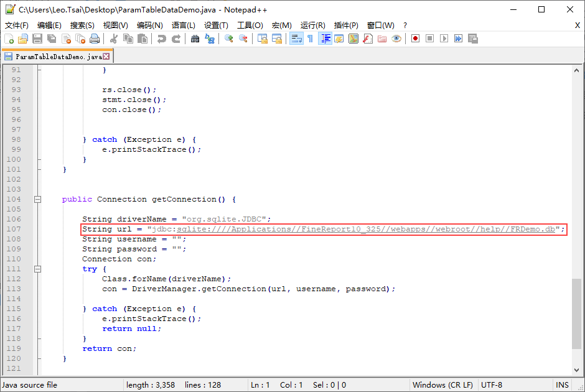Viewport: 585px width, 392px height.
Task: Save the current recorded macro
Action: pos(473,39)
